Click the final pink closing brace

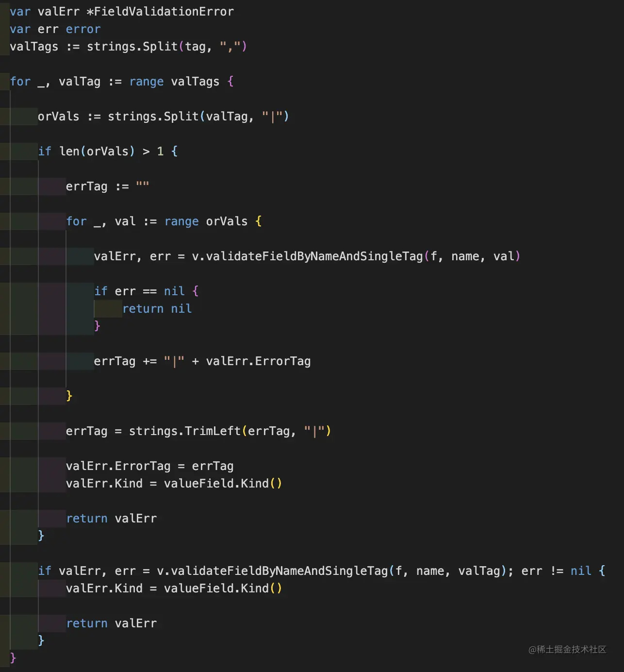click(13, 658)
